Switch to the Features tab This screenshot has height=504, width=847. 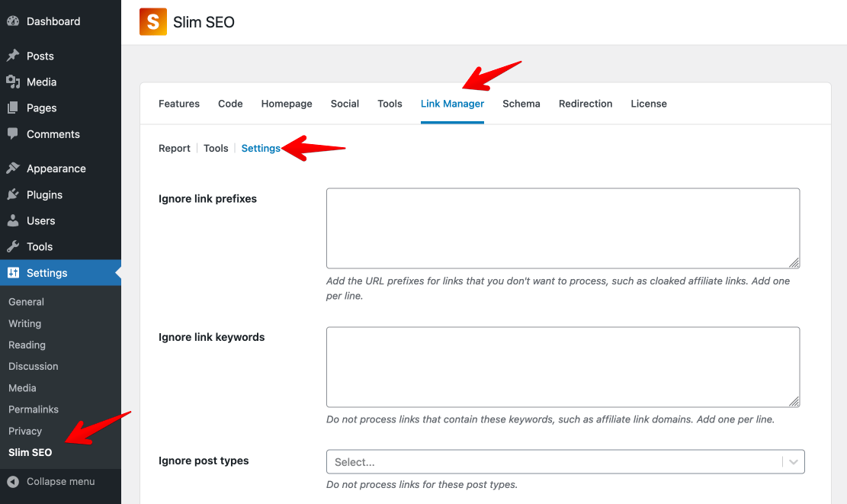[179, 104]
